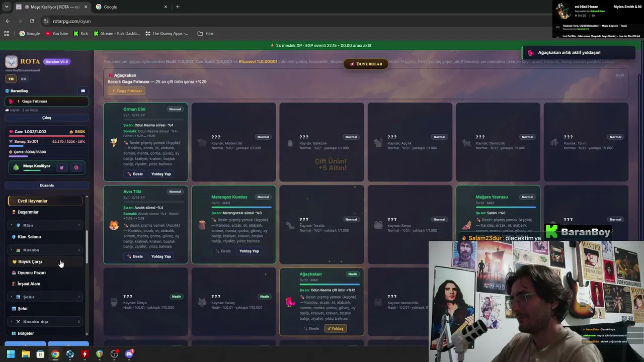Image resolution: width=644 pixels, height=362 pixels.
Task: Open the red lightning bolt taskbar app
Action: tap(85, 354)
